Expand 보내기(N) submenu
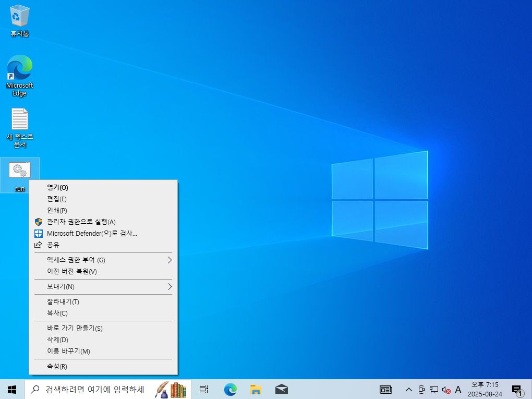The width and height of the screenshot is (532, 399). pyautogui.click(x=103, y=287)
